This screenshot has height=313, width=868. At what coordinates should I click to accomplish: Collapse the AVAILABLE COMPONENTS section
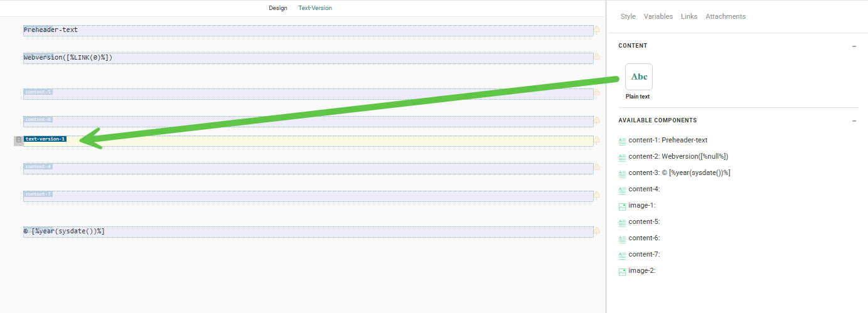[854, 120]
